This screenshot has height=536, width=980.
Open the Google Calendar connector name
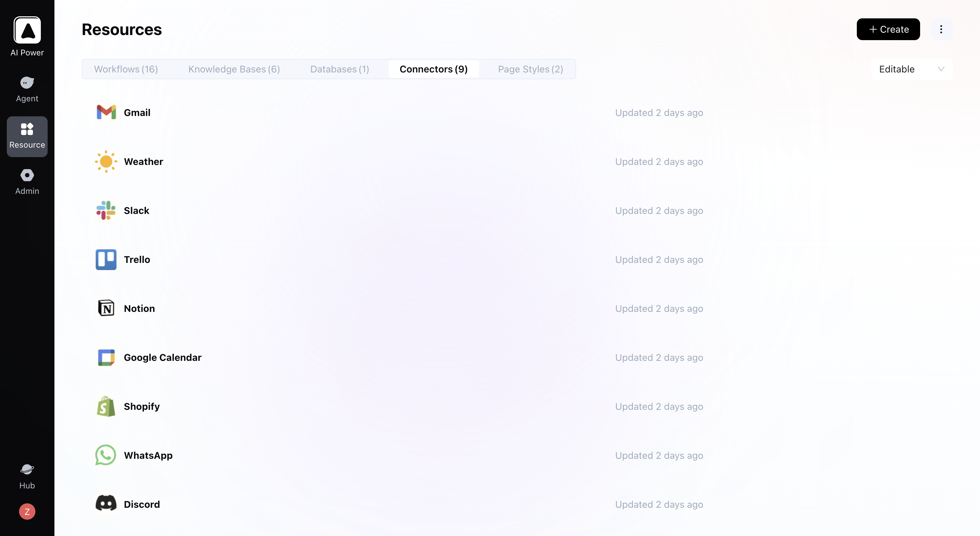click(162, 357)
